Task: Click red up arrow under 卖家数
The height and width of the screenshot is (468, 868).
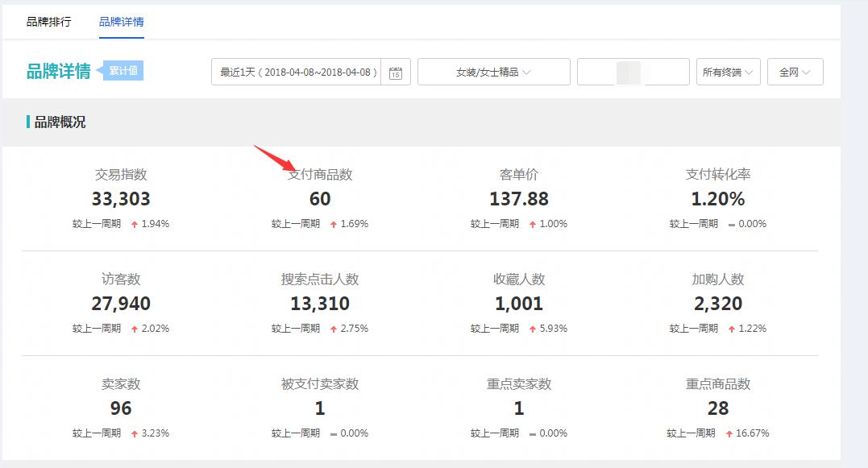Action: (135, 433)
